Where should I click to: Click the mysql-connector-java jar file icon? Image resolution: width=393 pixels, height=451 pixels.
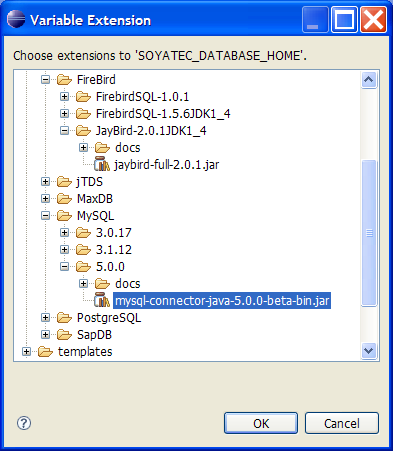pos(102,300)
